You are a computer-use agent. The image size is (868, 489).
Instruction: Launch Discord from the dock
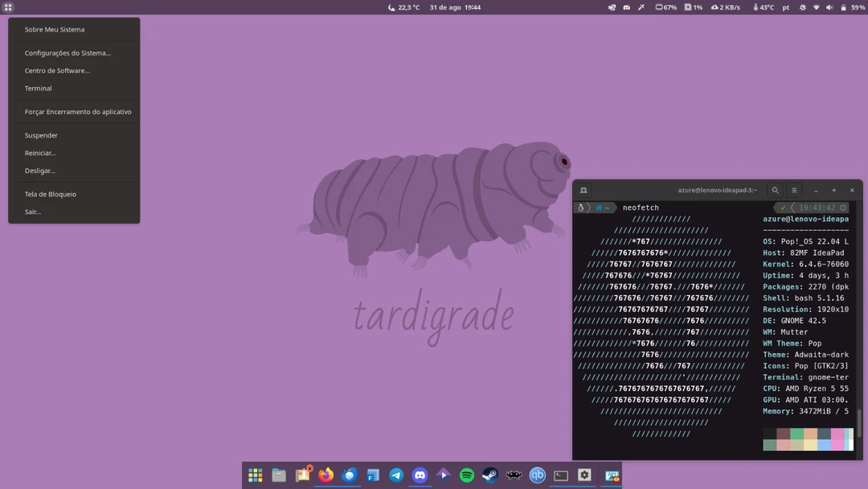(x=420, y=475)
